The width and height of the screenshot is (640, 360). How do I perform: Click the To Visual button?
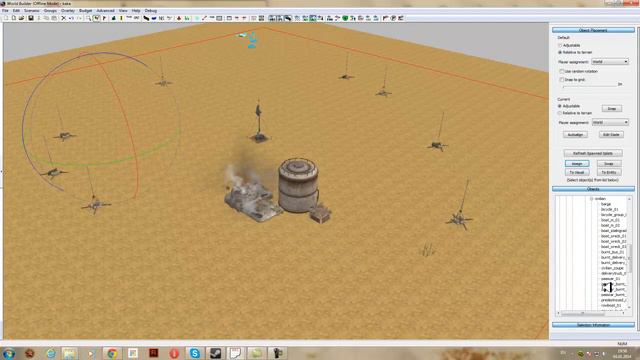pos(577,173)
